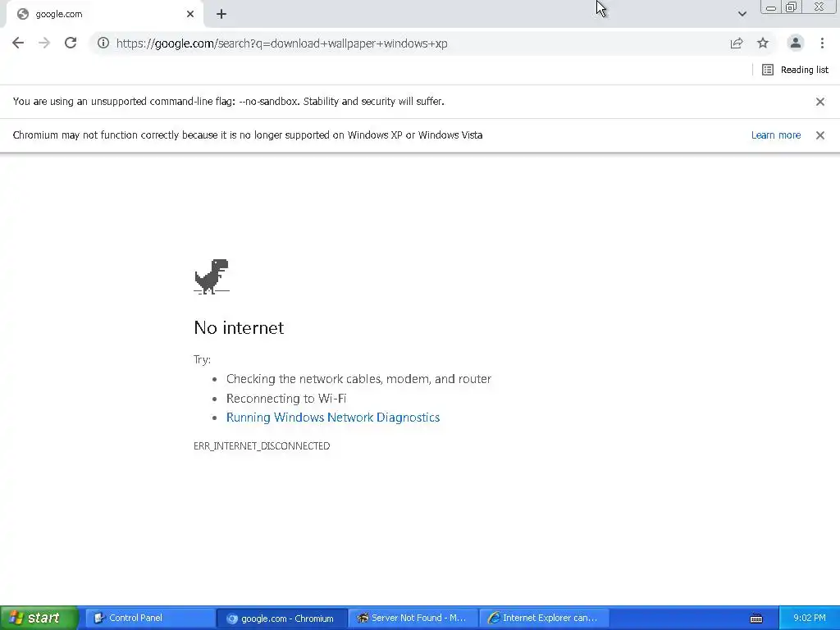Share this page icon

click(737, 43)
